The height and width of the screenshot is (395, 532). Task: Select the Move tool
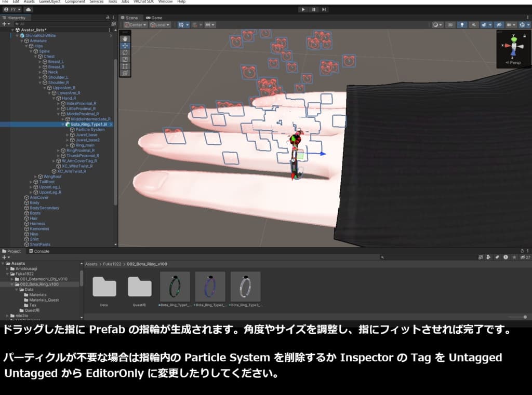pyautogui.click(x=125, y=46)
